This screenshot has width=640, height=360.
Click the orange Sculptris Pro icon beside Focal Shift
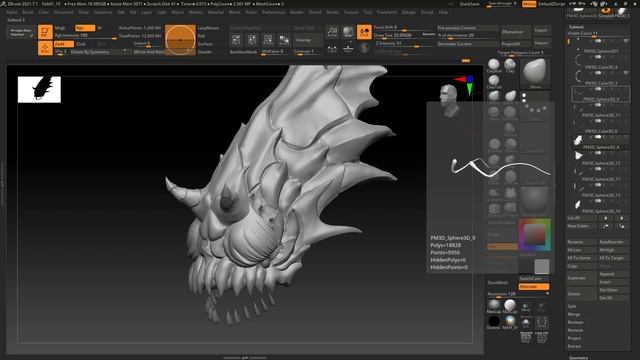click(x=364, y=32)
